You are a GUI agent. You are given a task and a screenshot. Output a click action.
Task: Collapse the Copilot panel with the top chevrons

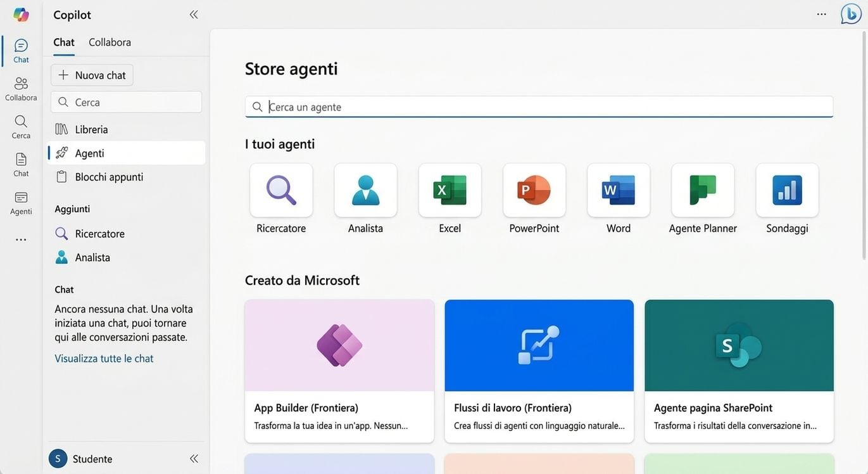click(194, 15)
